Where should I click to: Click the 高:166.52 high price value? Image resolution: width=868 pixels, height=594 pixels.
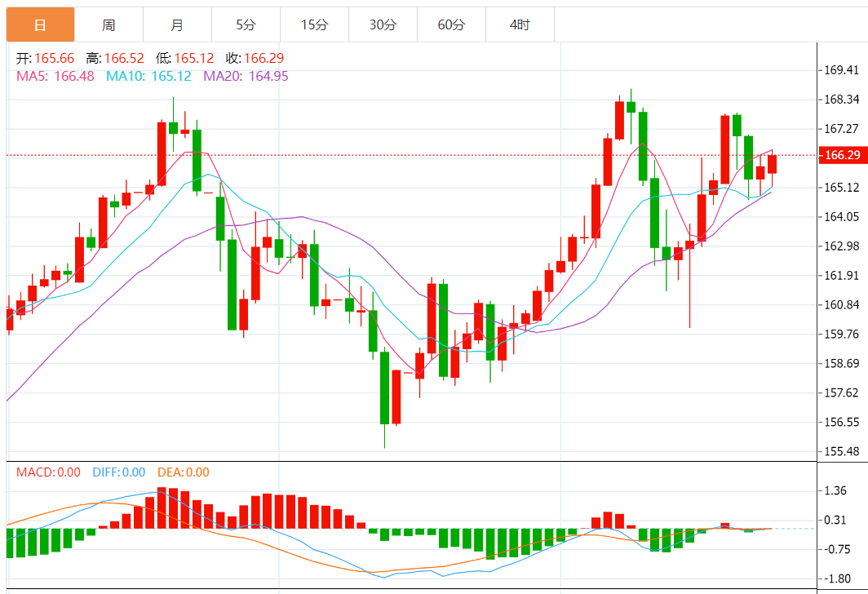click(x=115, y=58)
